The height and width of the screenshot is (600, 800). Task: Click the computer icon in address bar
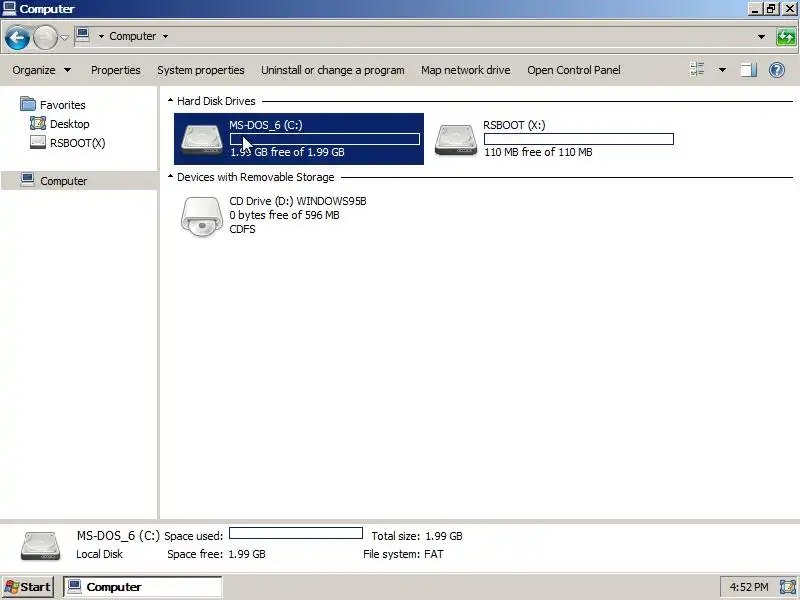tap(82, 35)
